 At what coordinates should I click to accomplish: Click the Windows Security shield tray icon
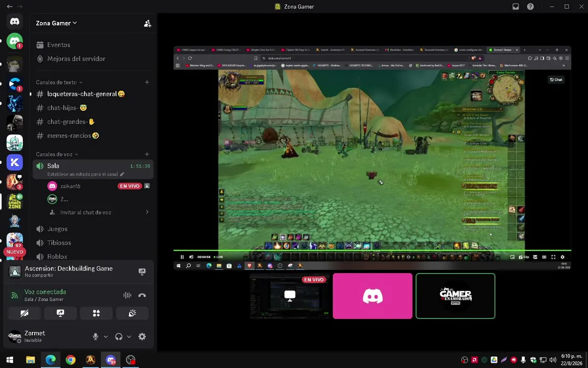tap(533, 360)
